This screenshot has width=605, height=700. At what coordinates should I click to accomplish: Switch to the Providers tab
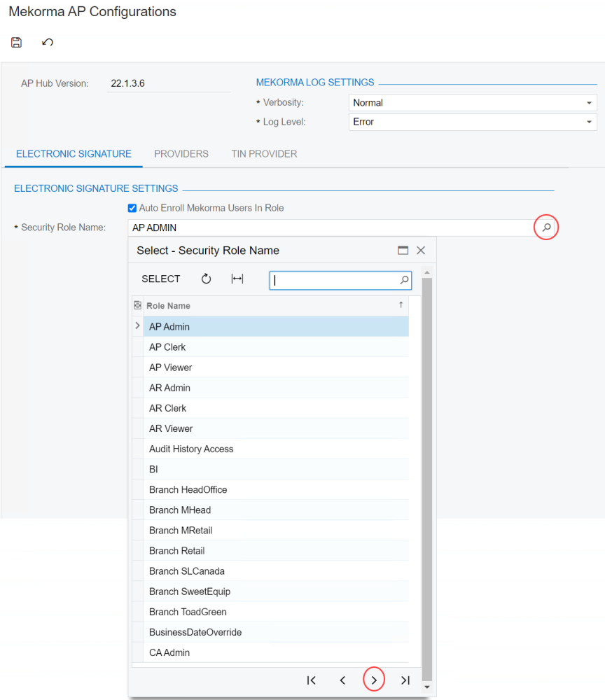(181, 154)
